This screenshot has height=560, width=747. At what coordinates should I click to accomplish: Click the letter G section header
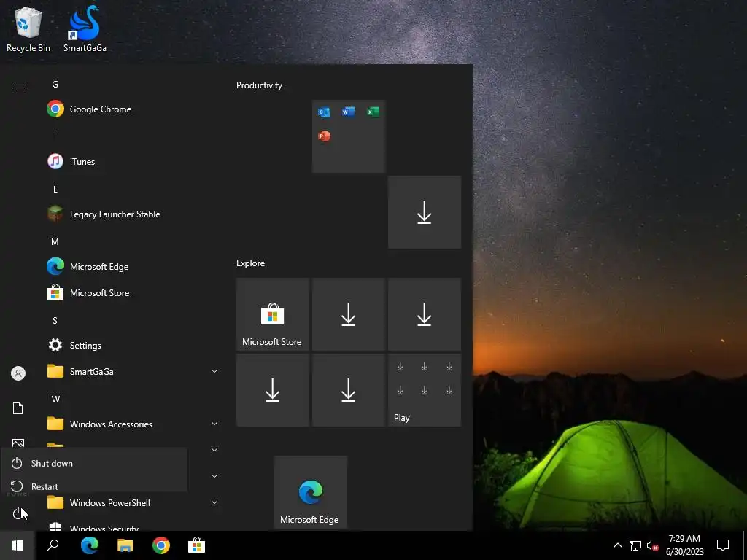coord(55,85)
